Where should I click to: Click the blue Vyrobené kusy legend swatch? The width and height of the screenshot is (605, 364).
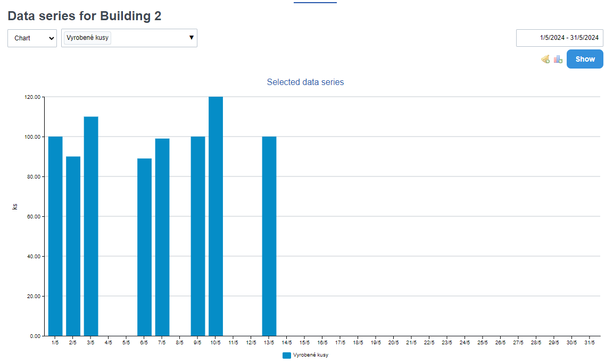pyautogui.click(x=287, y=355)
